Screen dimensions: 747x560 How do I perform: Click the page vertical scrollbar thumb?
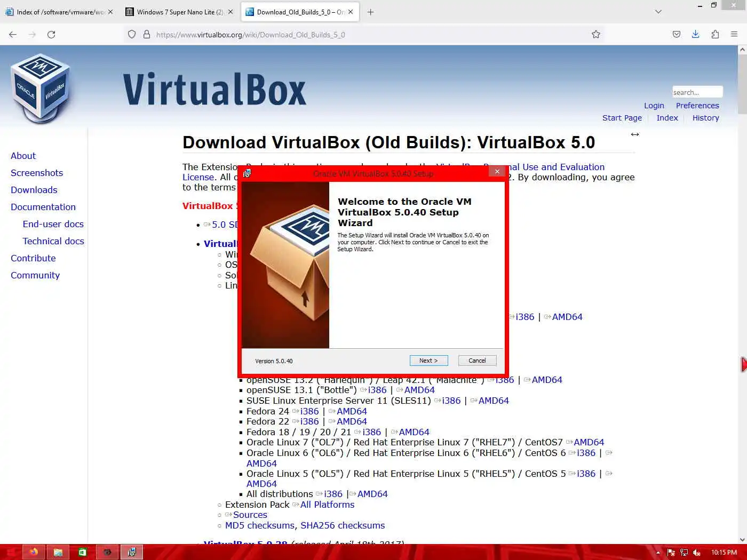click(742, 84)
